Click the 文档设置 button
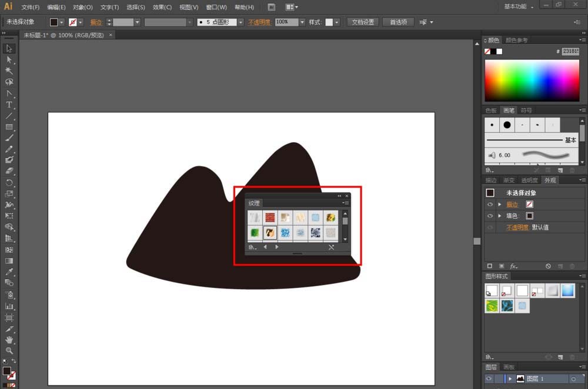588x389 pixels. [x=363, y=22]
